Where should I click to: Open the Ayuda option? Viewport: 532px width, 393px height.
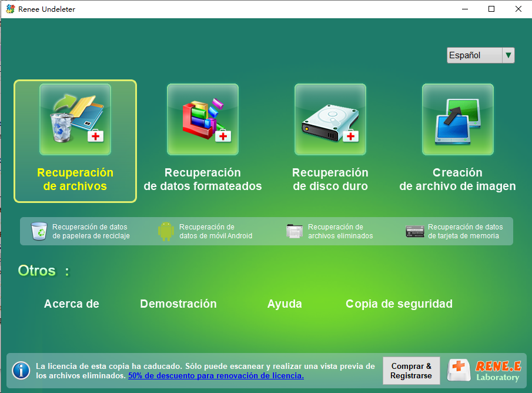point(285,304)
